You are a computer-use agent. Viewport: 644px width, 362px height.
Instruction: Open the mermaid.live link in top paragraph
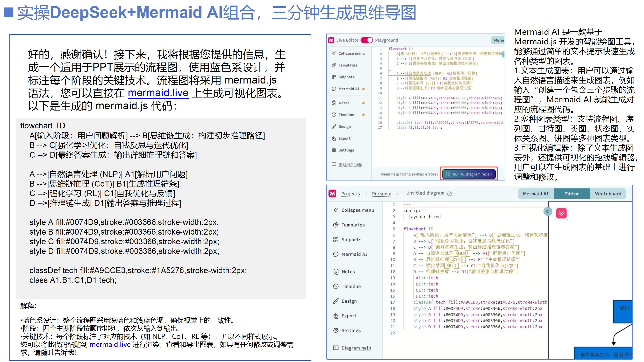158,93
